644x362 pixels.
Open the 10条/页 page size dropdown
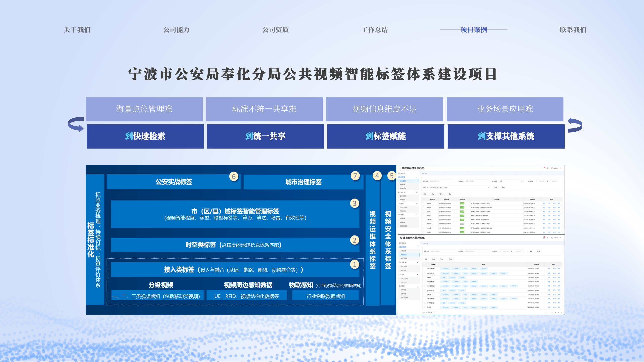point(432,313)
